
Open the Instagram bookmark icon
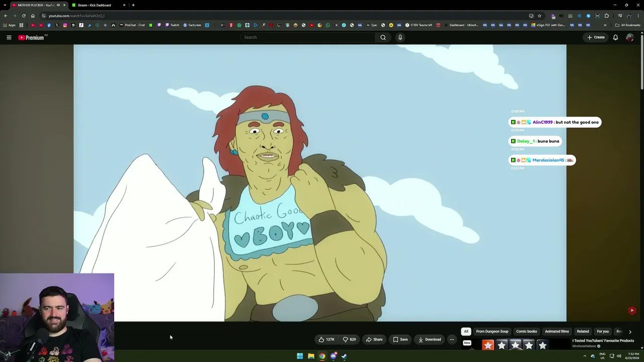[65, 25]
